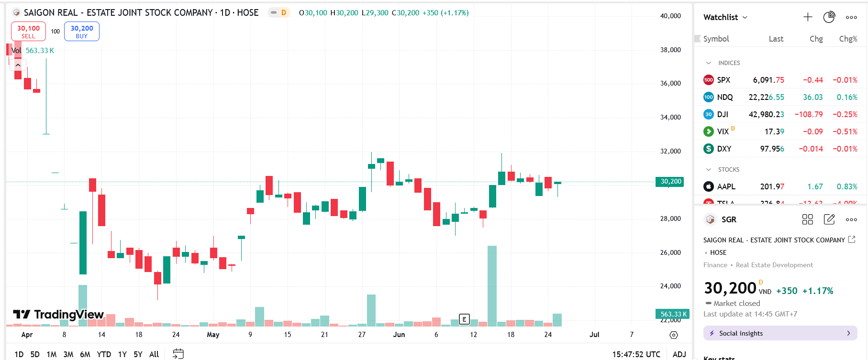Click the 30,100 SELL button
868x360 pixels.
[x=28, y=32]
